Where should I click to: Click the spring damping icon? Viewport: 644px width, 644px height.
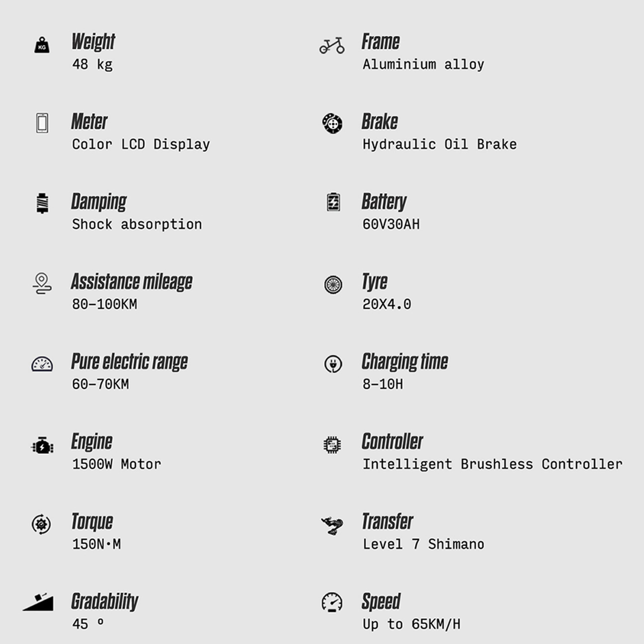point(42,203)
